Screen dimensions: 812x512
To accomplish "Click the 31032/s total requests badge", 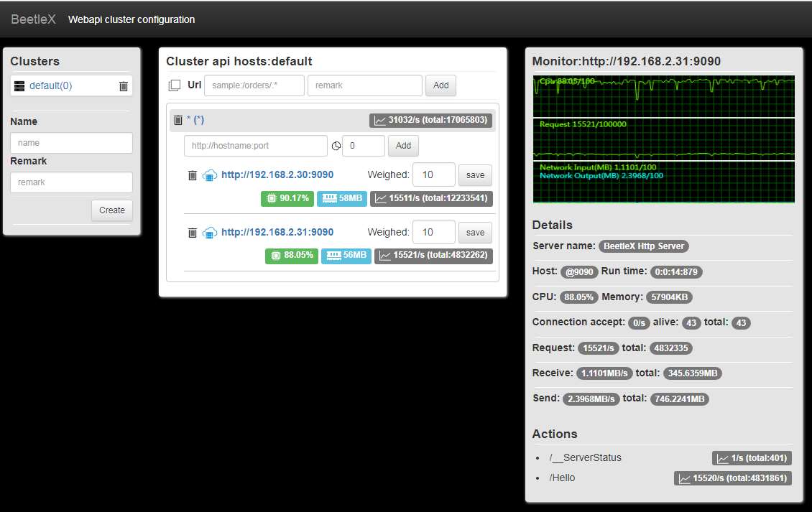I will [x=431, y=120].
